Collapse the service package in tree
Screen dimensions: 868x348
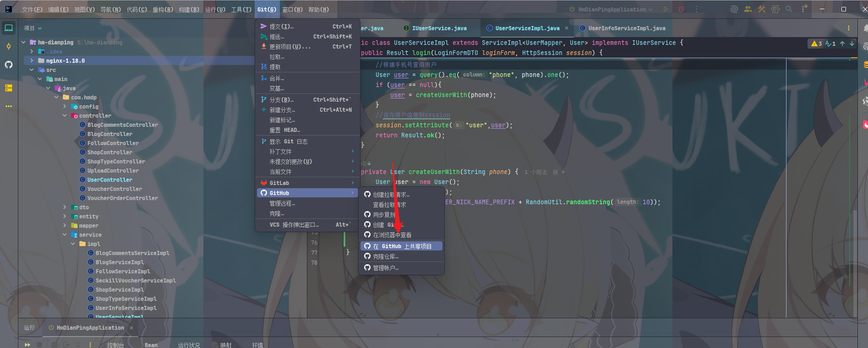click(65, 235)
